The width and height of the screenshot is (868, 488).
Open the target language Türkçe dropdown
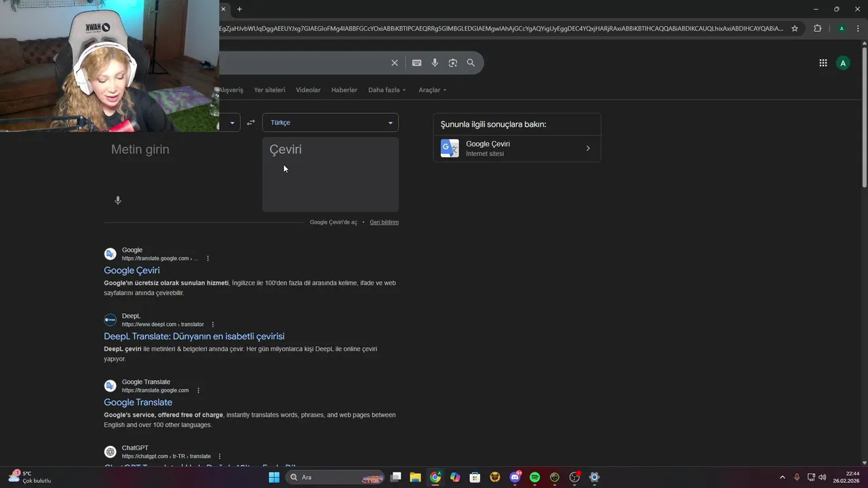(x=330, y=123)
